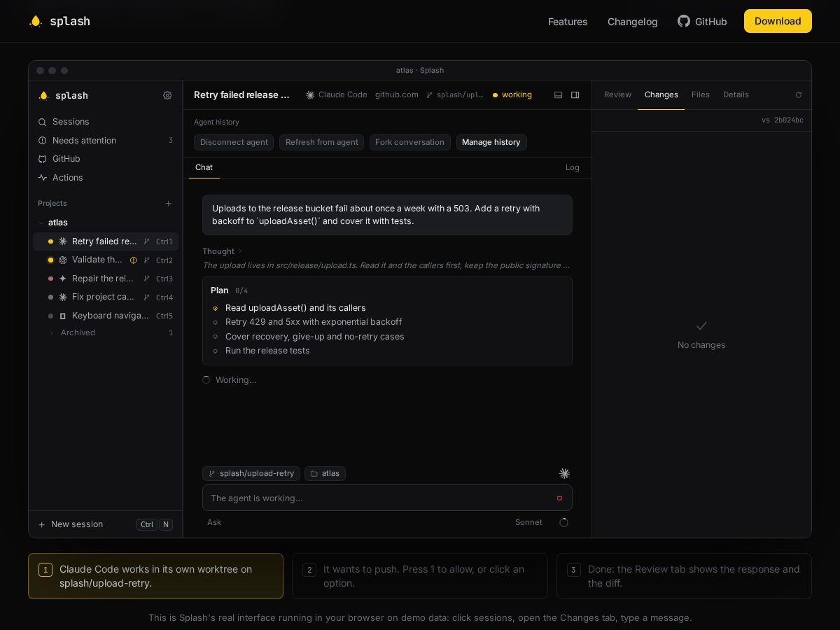This screenshot has height=630, width=840.
Task: Click the OpenAI icon on Validate session
Action: [63, 260]
